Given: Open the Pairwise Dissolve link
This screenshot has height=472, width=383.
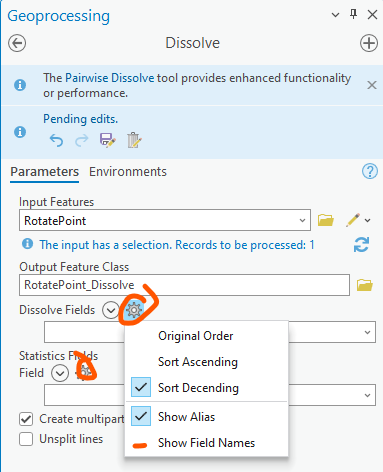Looking at the screenshot, I should tap(109, 78).
